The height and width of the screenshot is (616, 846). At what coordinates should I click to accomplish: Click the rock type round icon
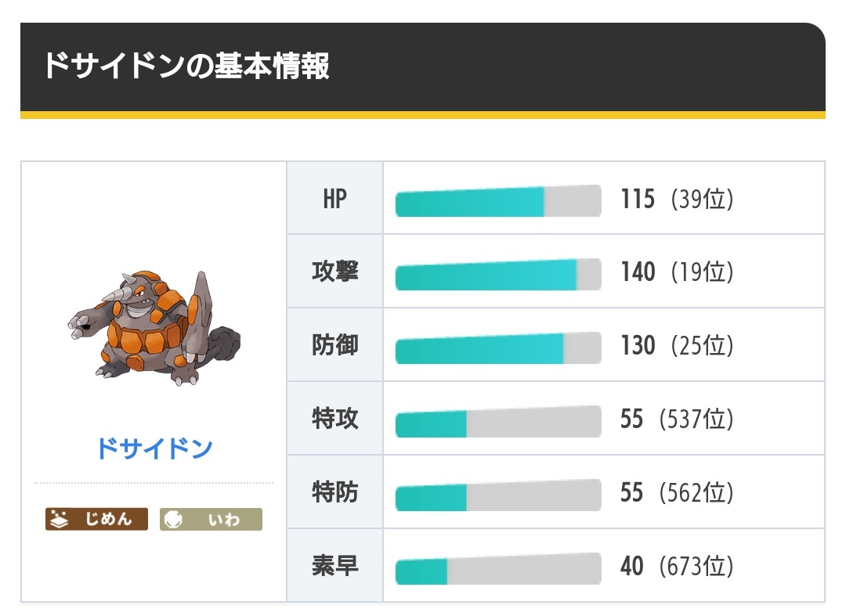[x=173, y=519]
